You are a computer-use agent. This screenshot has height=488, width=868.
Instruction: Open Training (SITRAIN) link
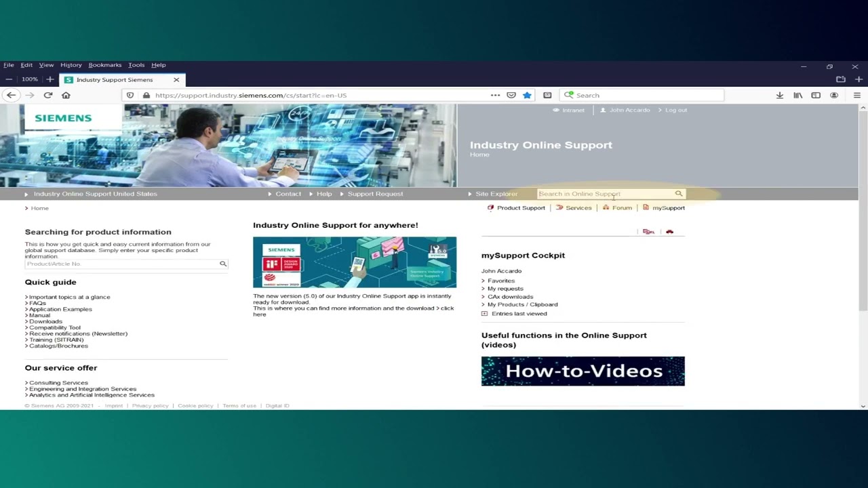click(x=56, y=340)
